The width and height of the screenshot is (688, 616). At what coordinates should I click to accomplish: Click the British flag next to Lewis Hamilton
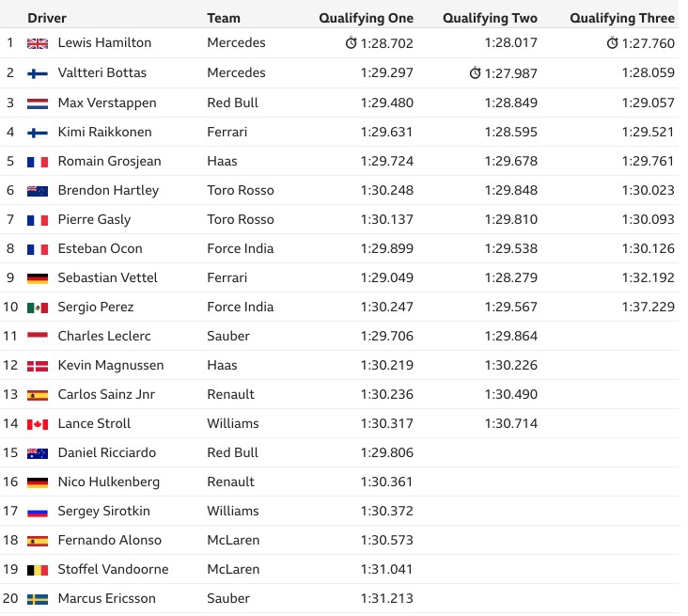click(38, 43)
